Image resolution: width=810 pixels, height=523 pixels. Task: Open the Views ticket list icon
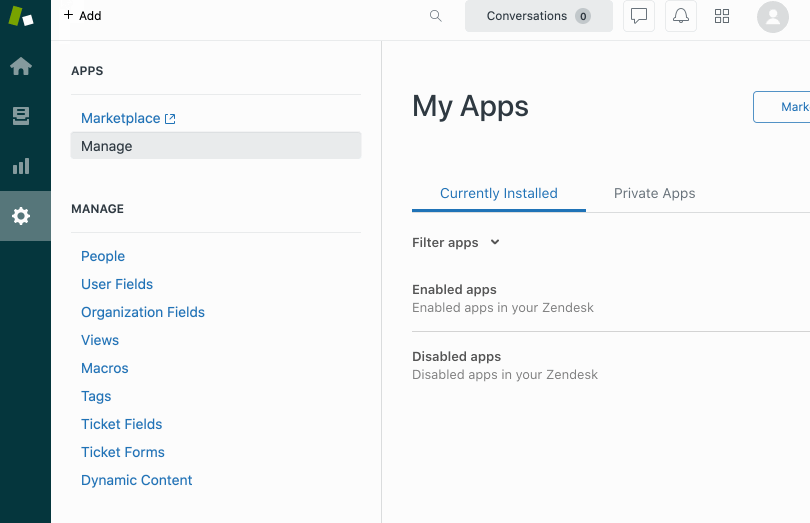click(x=21, y=116)
